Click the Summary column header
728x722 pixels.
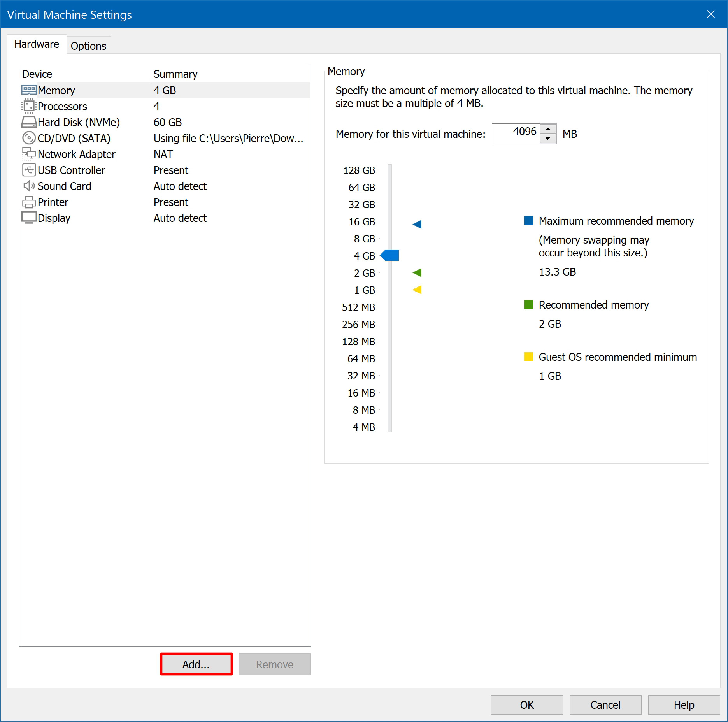tap(231, 74)
